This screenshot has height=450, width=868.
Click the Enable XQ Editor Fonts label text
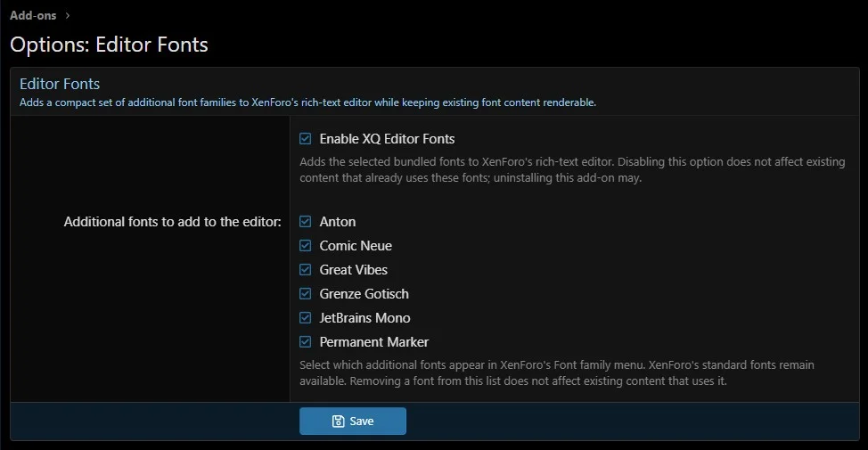pos(387,138)
